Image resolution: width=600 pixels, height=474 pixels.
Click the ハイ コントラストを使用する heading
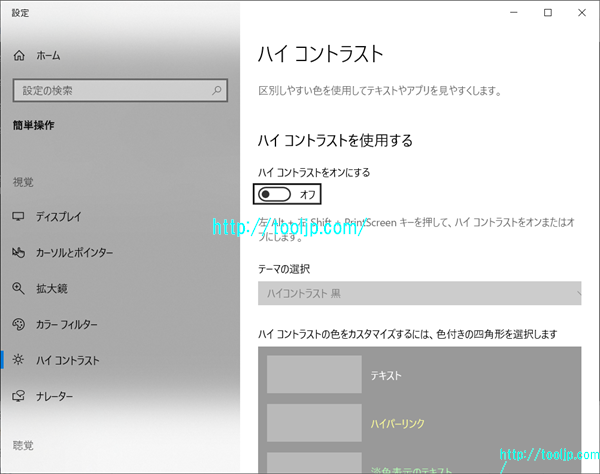pos(335,140)
